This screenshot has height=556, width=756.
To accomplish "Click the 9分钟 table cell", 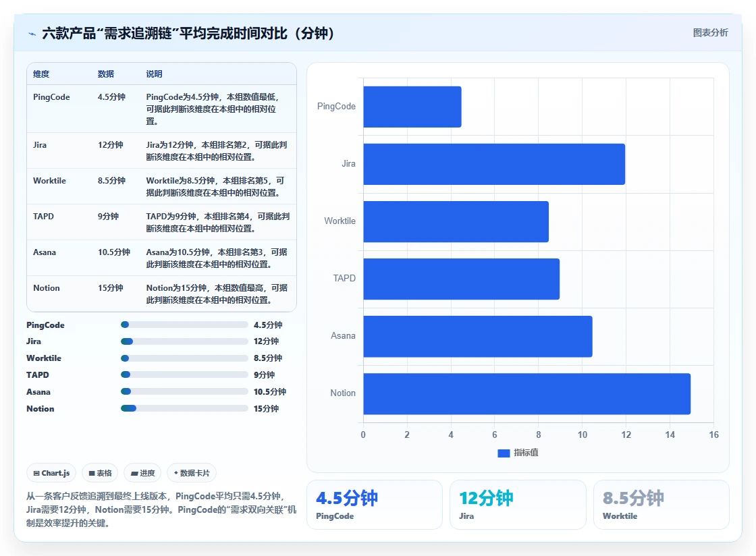I will tap(108, 217).
